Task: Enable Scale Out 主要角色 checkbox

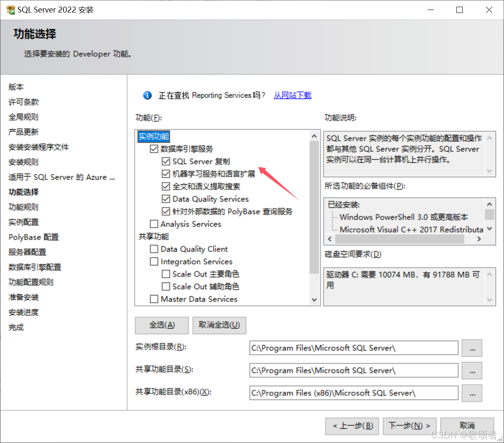Action: click(x=166, y=274)
